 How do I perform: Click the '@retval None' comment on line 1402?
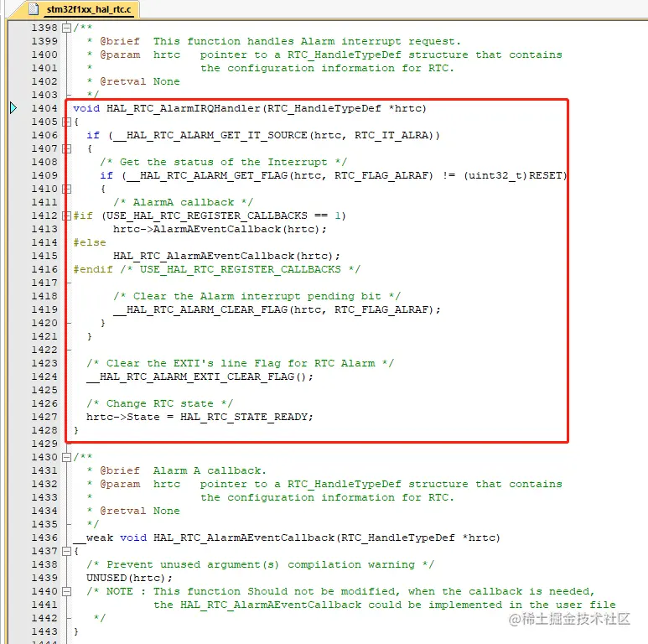140,81
